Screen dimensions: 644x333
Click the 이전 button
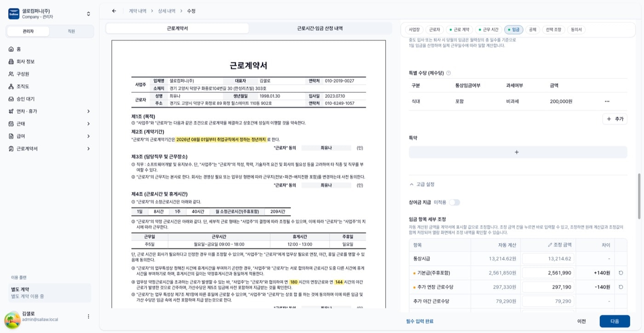point(581,321)
